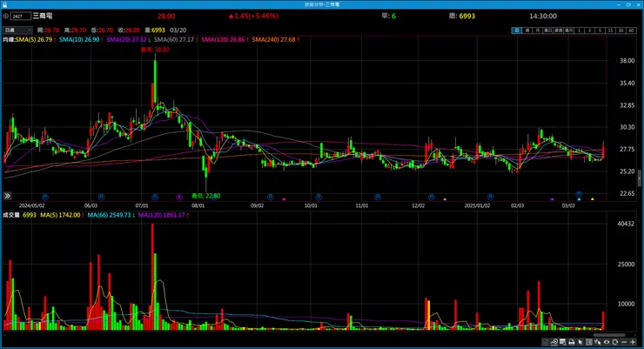Click the total volume 6993 in header
The width and height of the screenshot is (644, 349).
pyautogui.click(x=467, y=16)
